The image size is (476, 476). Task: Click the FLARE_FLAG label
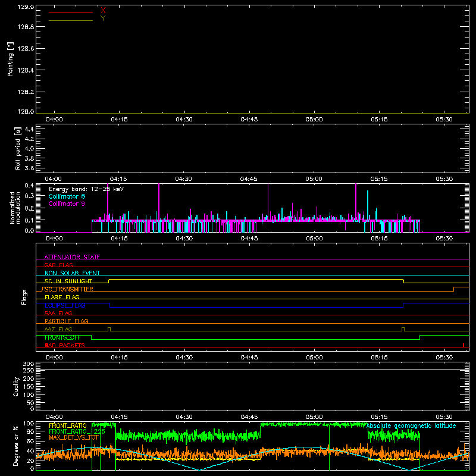coord(62,297)
